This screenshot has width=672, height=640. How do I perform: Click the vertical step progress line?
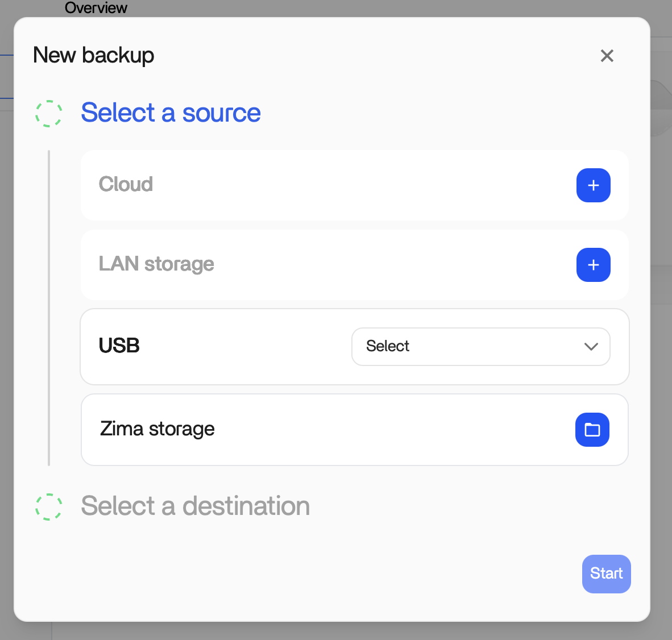click(x=49, y=307)
